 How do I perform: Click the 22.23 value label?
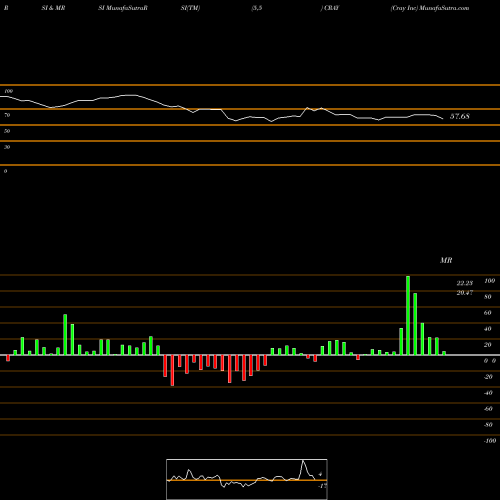[465, 283]
